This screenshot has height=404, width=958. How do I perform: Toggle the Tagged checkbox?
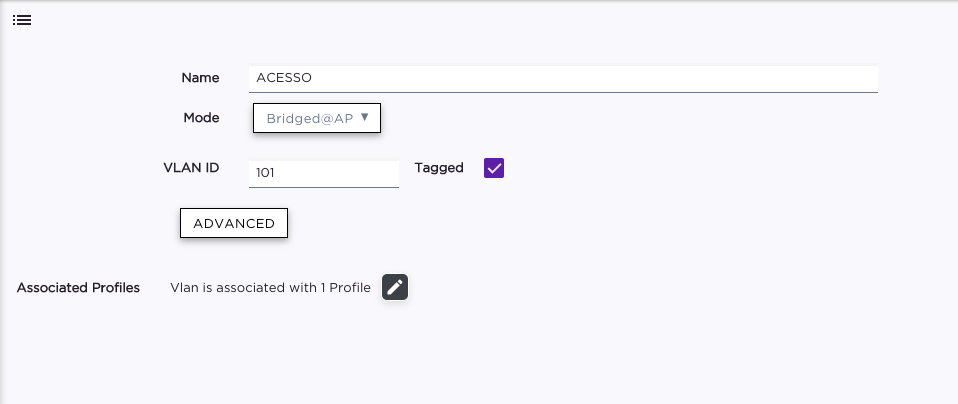pos(494,168)
